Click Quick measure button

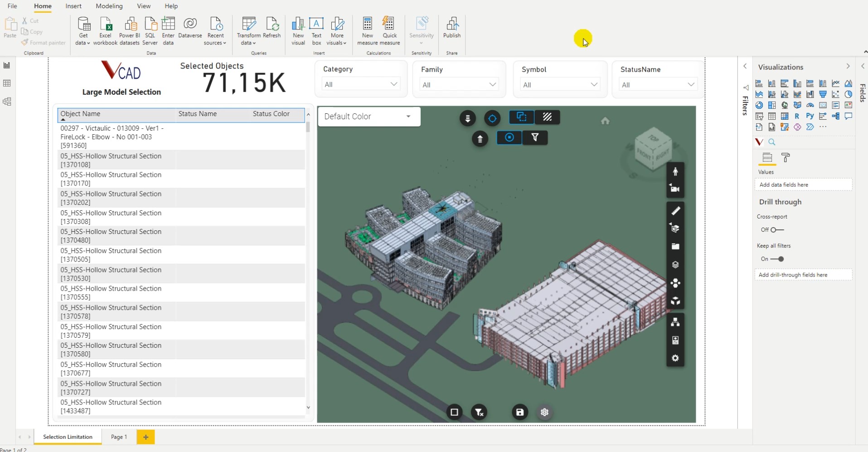pyautogui.click(x=390, y=31)
